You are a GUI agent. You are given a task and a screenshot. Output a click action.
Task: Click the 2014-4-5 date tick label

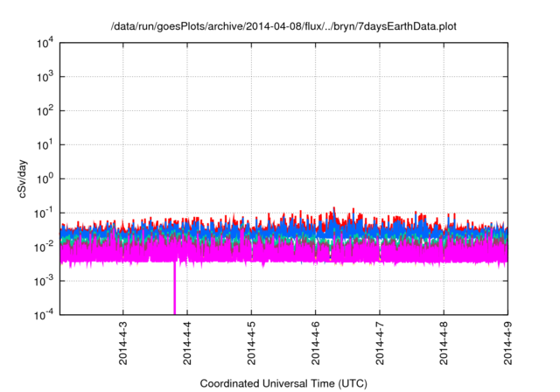click(x=251, y=343)
